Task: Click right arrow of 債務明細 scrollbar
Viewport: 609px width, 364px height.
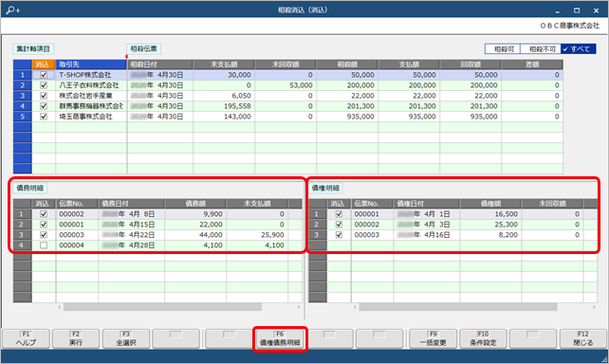Action: point(298,307)
